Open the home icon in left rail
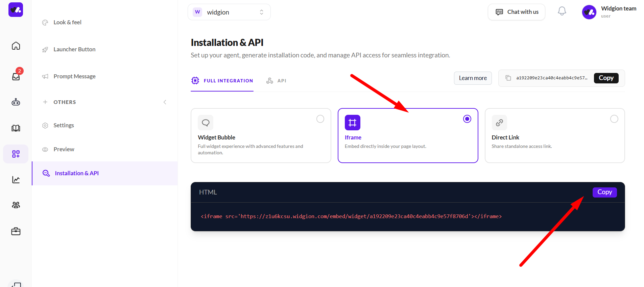Image resolution: width=644 pixels, height=287 pixels. (x=16, y=46)
